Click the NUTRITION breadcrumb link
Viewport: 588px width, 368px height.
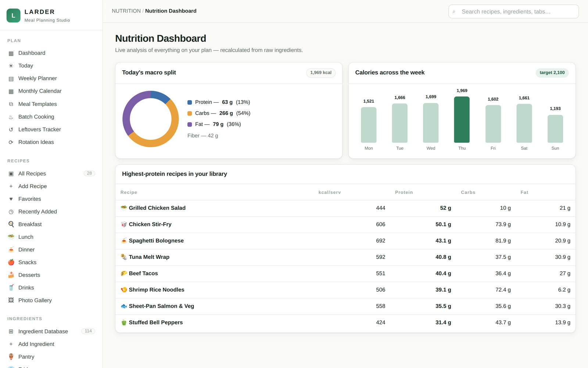(126, 11)
